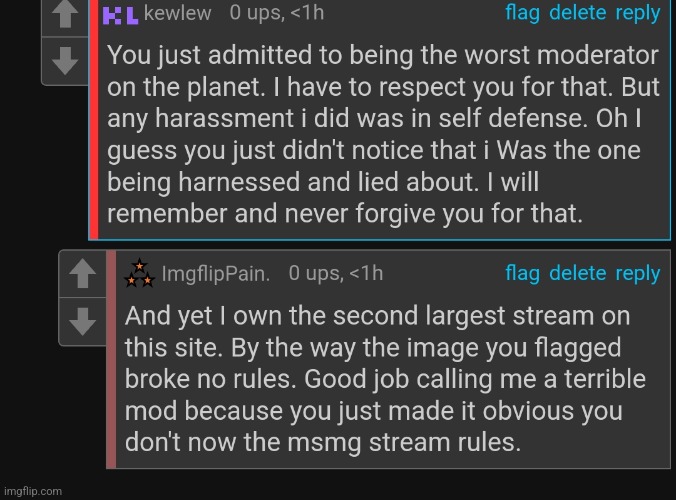This screenshot has height=500, width=676.
Task: Downvote ImgflipPain's reply comment
Action: coord(84,319)
